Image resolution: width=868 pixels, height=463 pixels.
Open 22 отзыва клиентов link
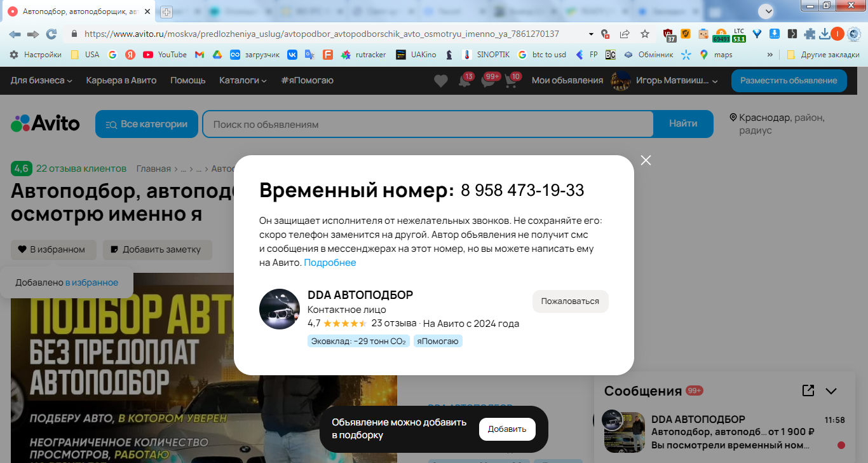pyautogui.click(x=81, y=169)
